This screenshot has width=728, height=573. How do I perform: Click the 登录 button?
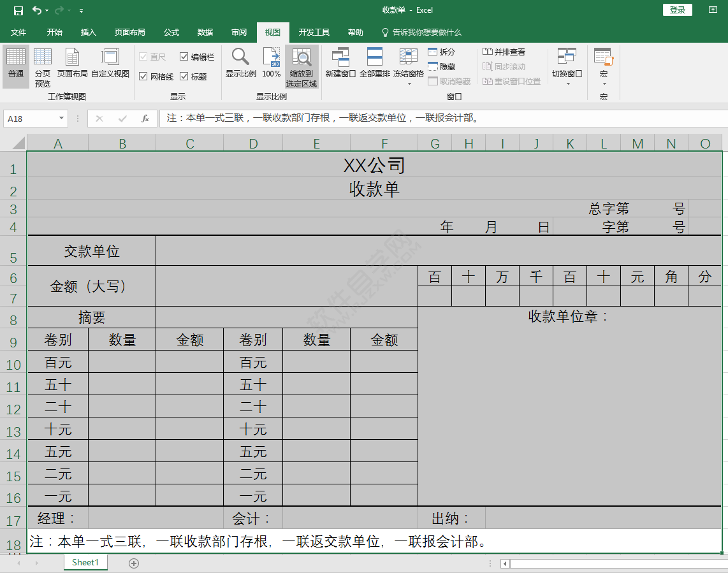[677, 10]
